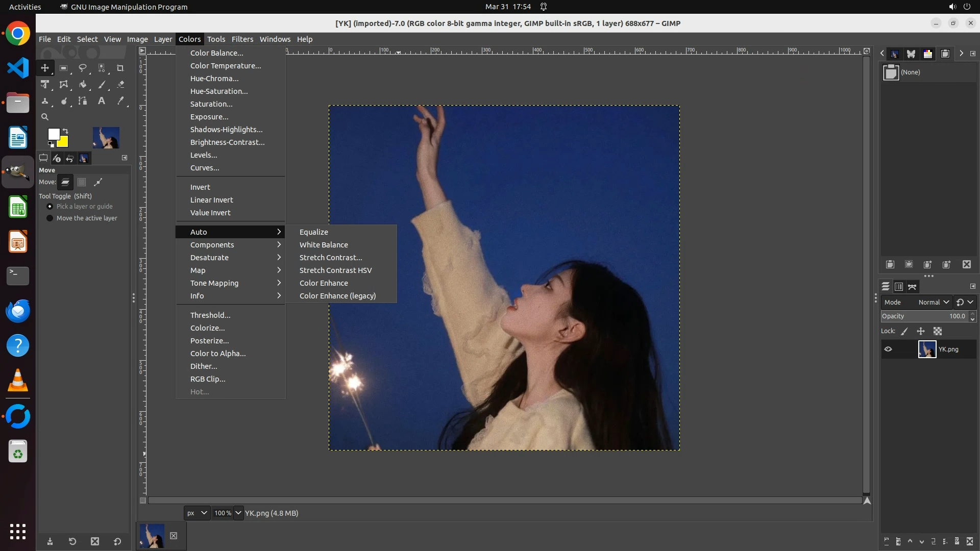Click the Paths tool icon
Viewport: 980px width, 551px height.
(x=83, y=101)
